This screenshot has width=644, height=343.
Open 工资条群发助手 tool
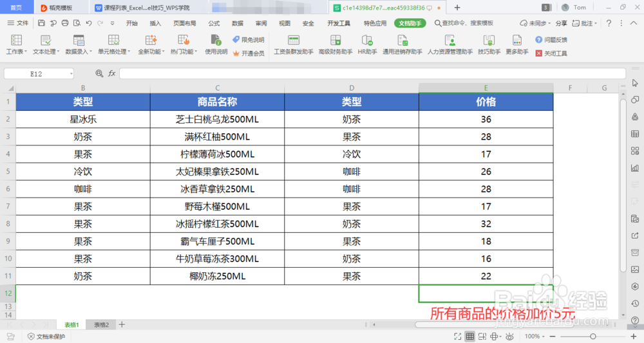(x=293, y=44)
